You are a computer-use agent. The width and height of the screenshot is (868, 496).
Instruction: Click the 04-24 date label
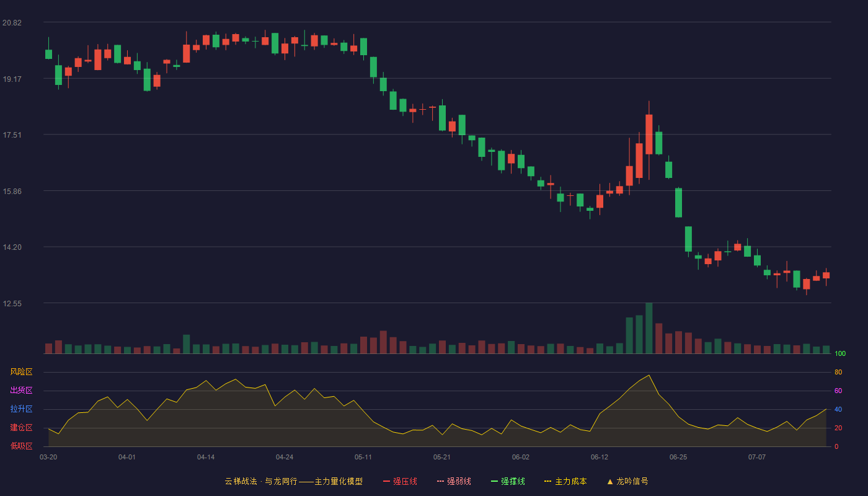point(285,457)
